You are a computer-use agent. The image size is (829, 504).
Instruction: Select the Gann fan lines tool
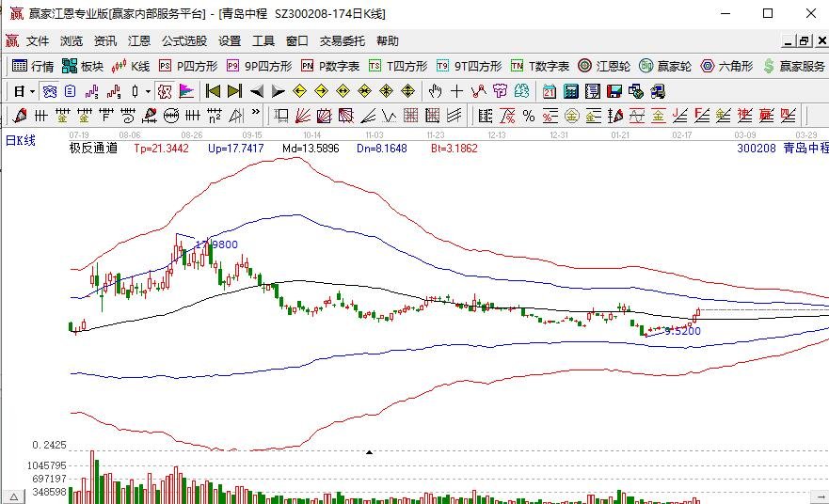303,115
